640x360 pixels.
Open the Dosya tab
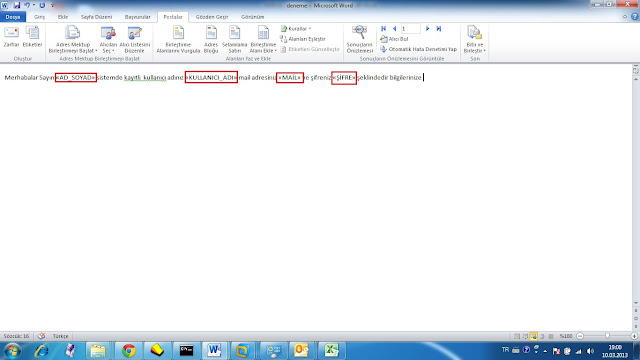13,17
